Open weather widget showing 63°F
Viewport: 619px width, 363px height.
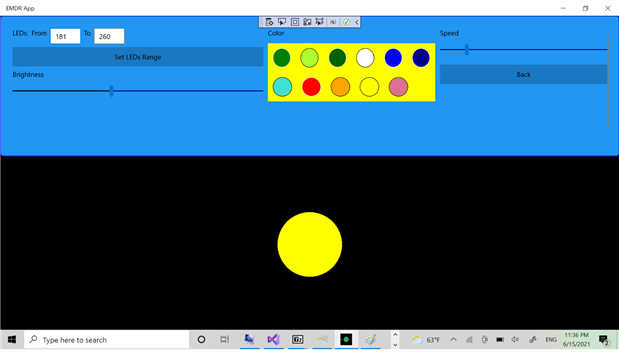426,339
